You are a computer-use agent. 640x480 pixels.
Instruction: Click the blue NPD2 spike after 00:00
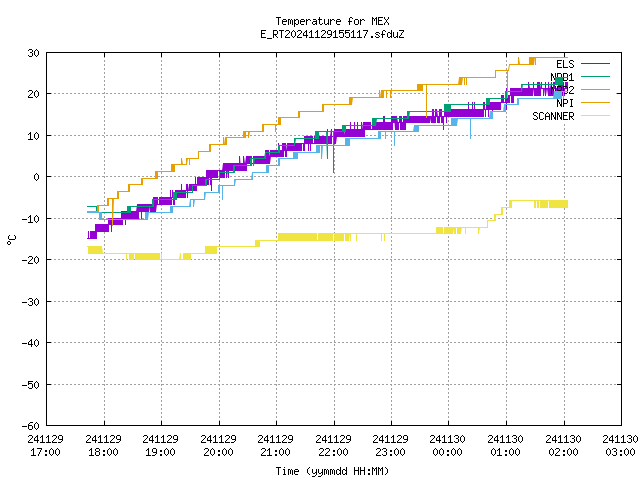471,129
